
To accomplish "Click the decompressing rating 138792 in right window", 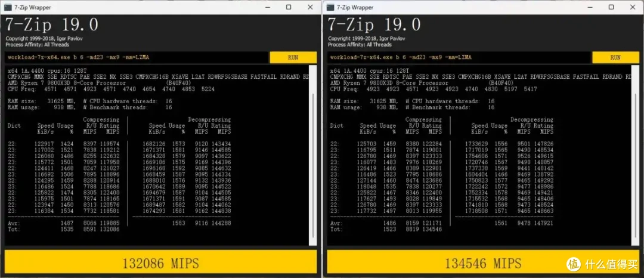I will 543,174.
